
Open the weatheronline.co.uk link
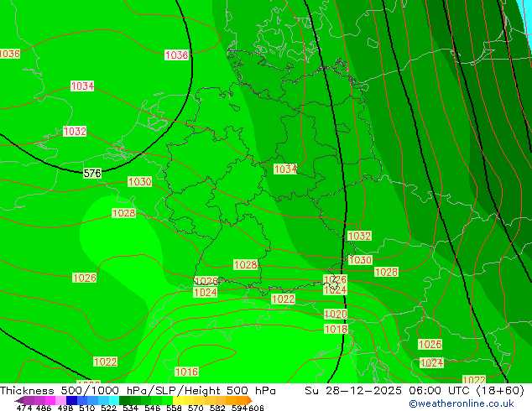(x=461, y=403)
